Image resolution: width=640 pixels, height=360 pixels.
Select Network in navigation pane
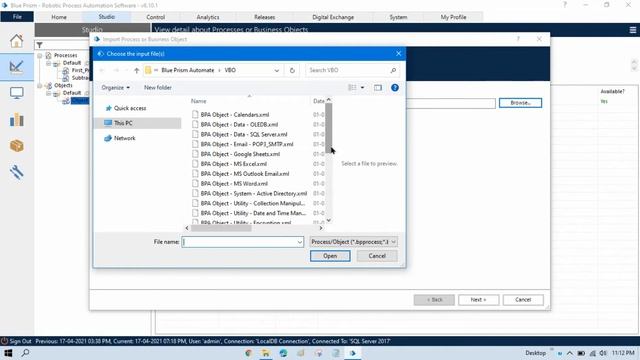[124, 138]
